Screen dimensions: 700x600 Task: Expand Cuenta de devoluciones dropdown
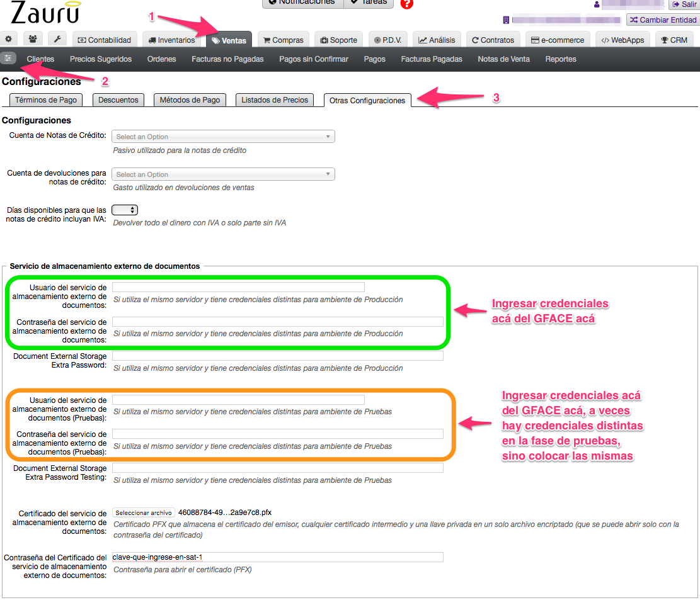pos(223,174)
